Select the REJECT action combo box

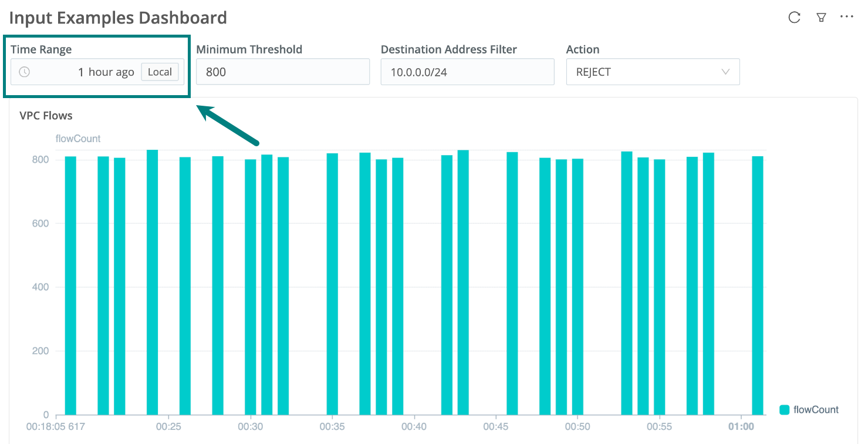point(646,72)
